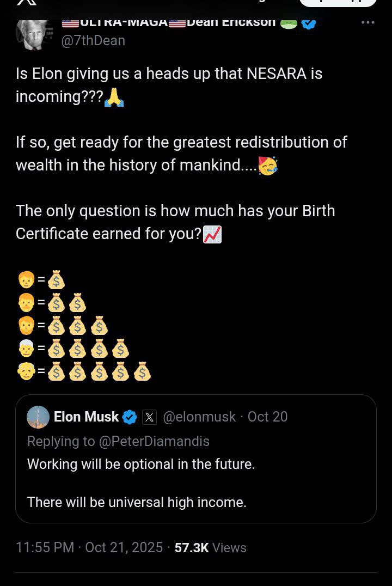Open the @PeterDiamandis mention link
This screenshot has height=586, width=392.
(x=154, y=441)
